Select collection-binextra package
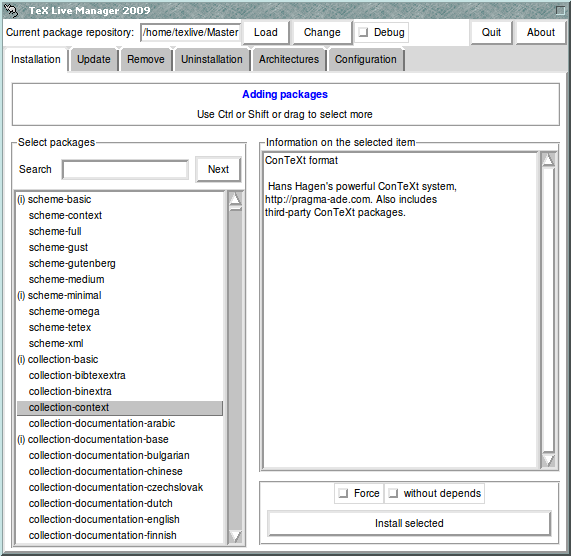571x556 pixels. tap(119, 392)
